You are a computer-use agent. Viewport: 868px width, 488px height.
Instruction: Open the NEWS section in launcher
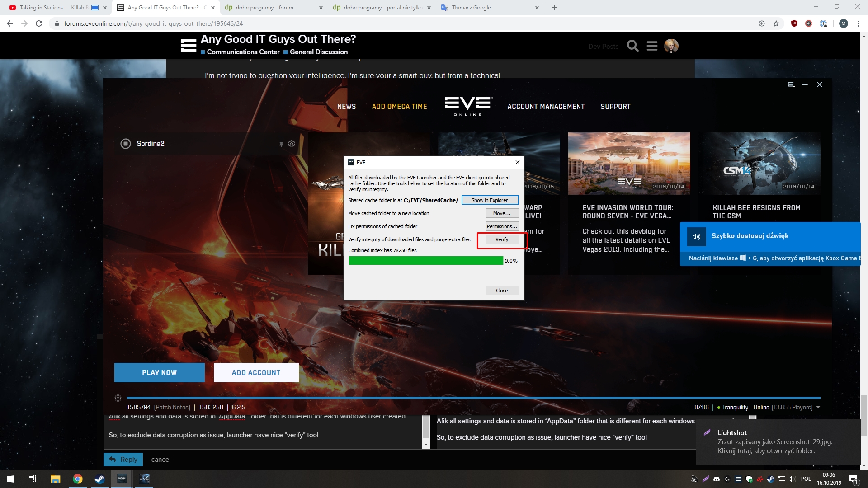pos(346,107)
